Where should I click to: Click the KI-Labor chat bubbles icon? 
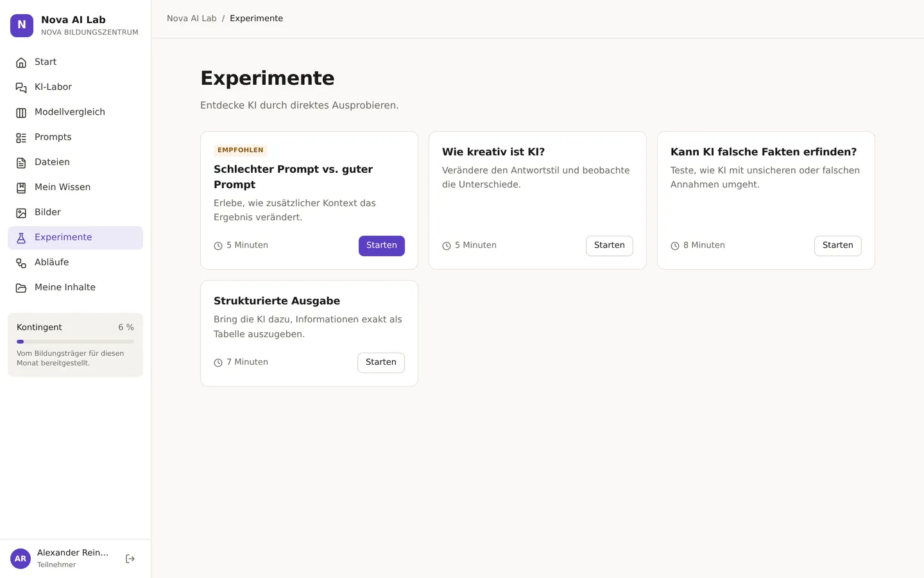tap(21, 87)
